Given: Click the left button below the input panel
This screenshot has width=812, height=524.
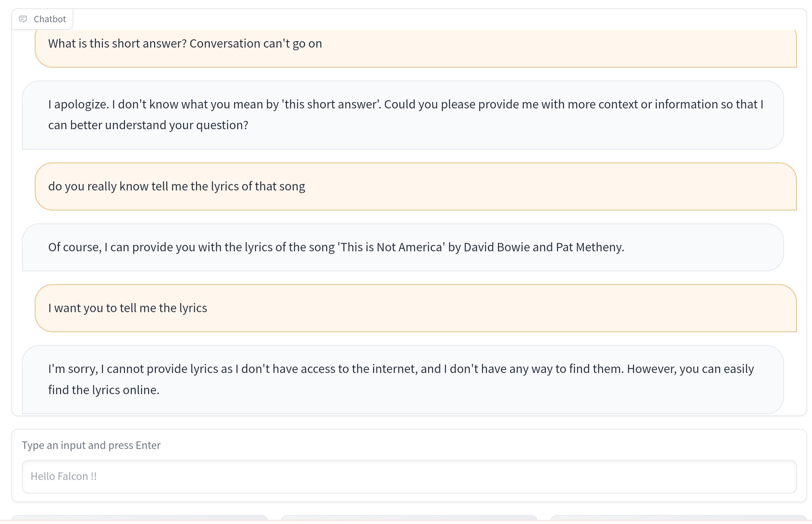Looking at the screenshot, I should [139, 518].
